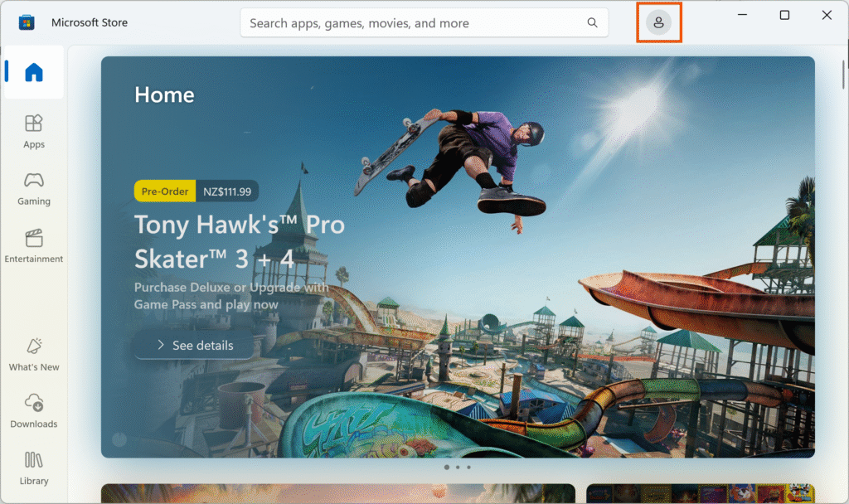Click the Purchase Deluxe or Upgrade description

click(231, 296)
